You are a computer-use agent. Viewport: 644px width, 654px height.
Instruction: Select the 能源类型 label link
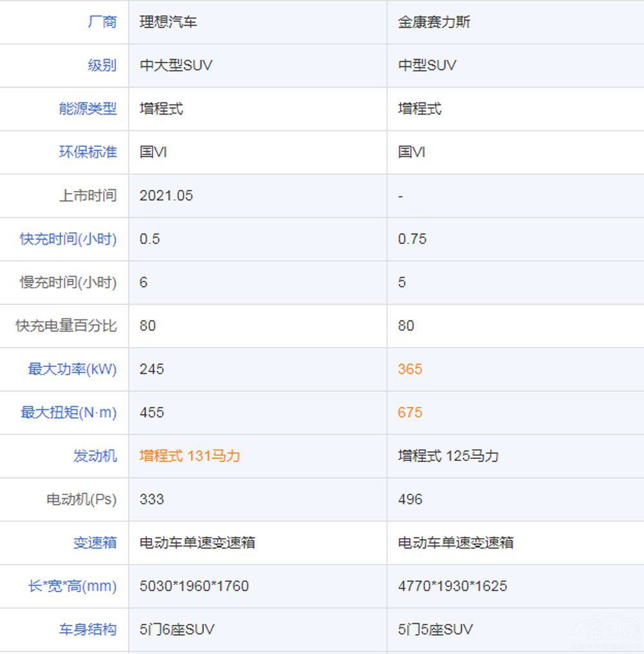pyautogui.click(x=88, y=109)
